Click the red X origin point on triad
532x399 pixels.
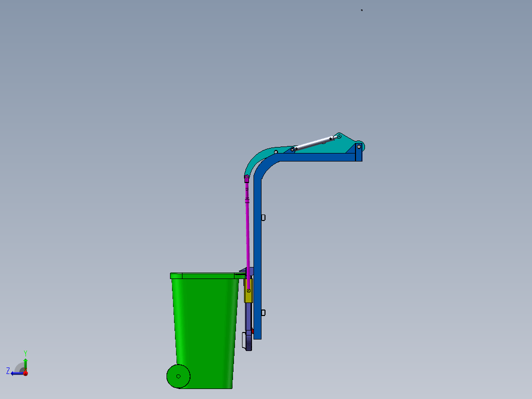pyautogui.click(x=25, y=373)
